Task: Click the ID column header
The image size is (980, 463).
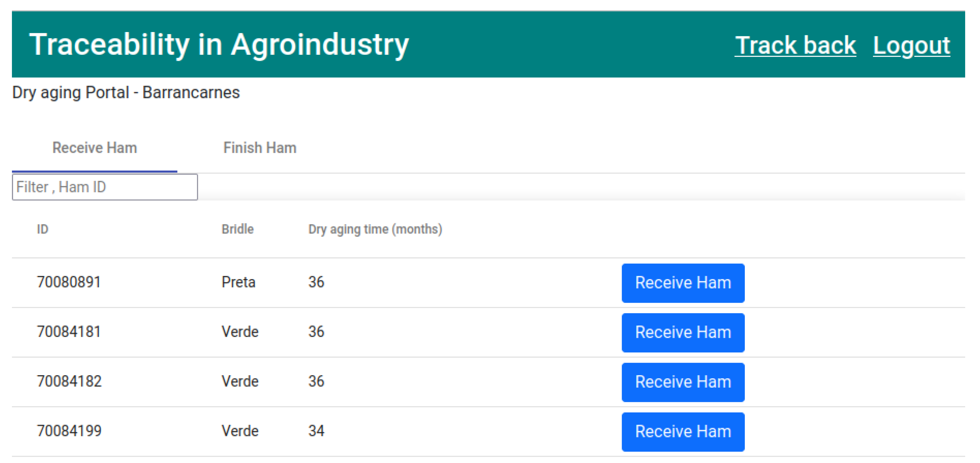Action: pyautogui.click(x=42, y=229)
